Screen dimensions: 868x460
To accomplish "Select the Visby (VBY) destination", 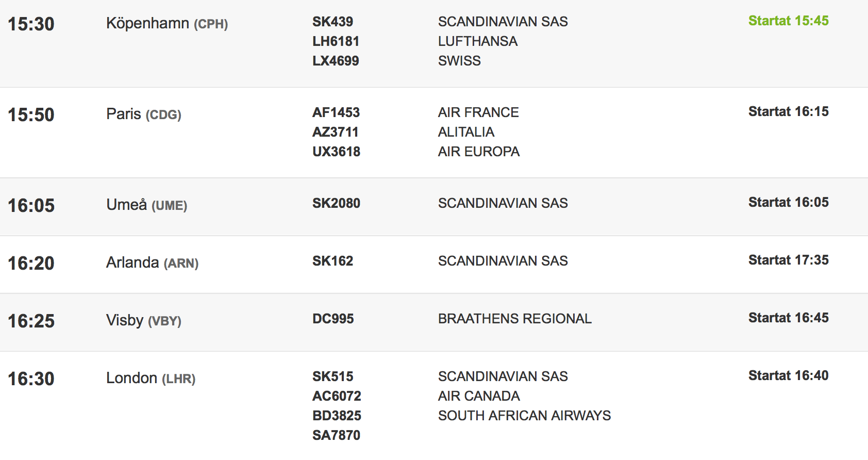I will pyautogui.click(x=144, y=321).
